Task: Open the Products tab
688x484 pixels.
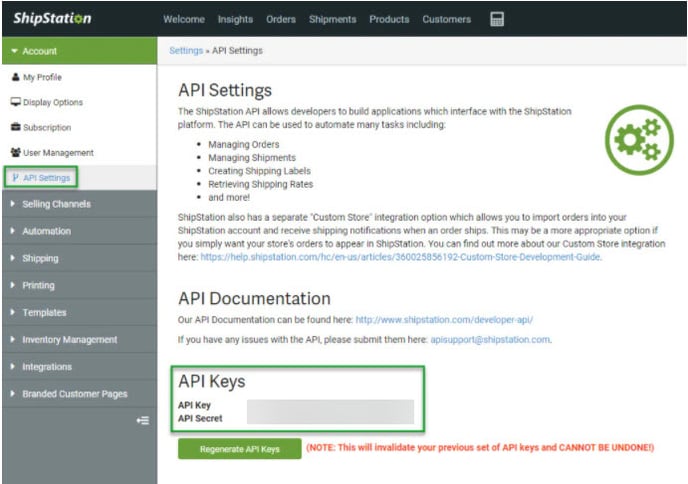Action: tap(389, 19)
